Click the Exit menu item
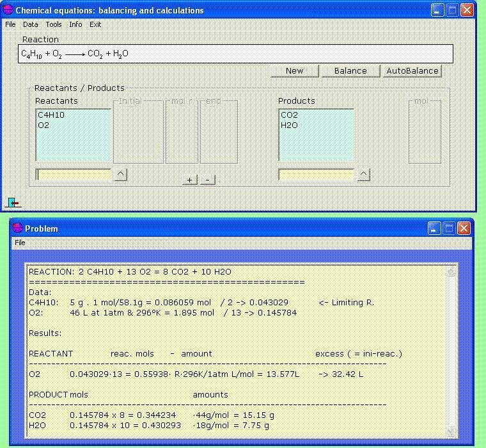 [x=95, y=24]
